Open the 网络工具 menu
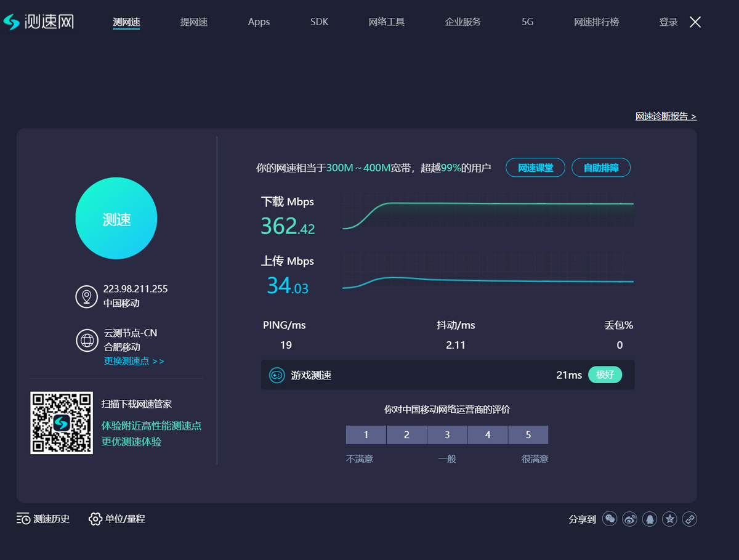This screenshot has height=560, width=739. pyautogui.click(x=387, y=22)
